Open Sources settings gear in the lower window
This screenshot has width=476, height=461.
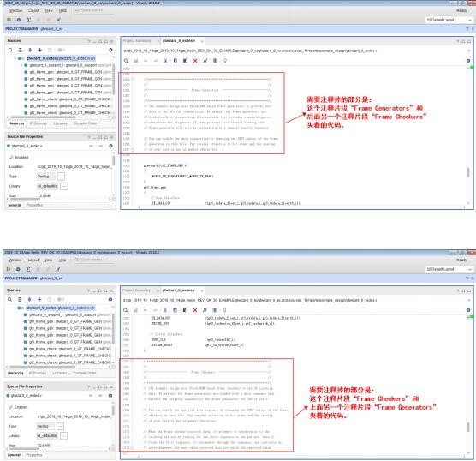click(110, 299)
